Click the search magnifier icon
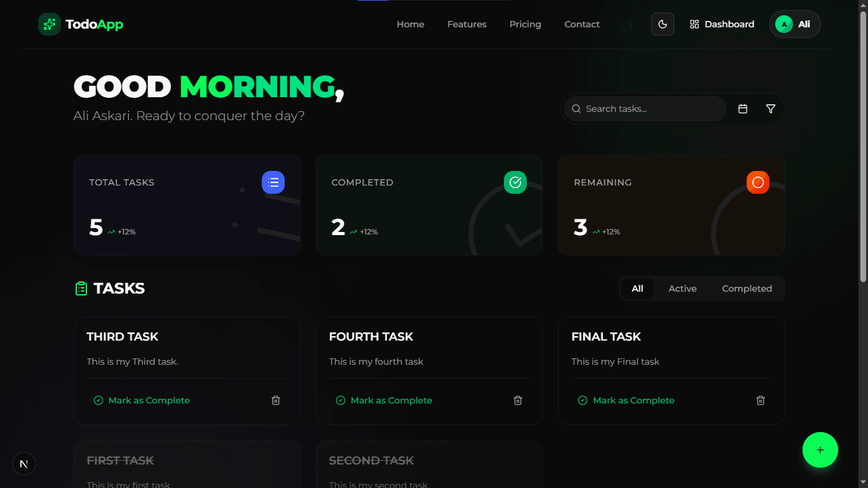This screenshot has width=868, height=488. coord(576,109)
